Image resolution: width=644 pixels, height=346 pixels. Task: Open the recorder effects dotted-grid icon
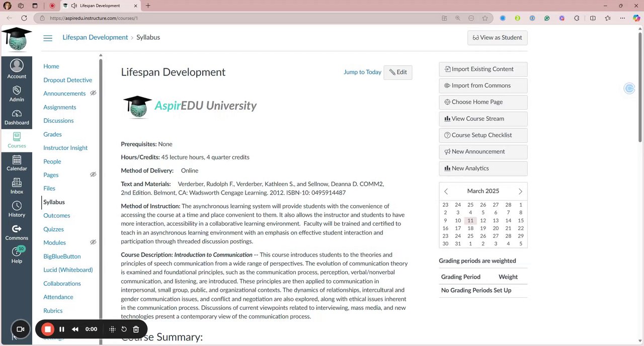(112, 329)
